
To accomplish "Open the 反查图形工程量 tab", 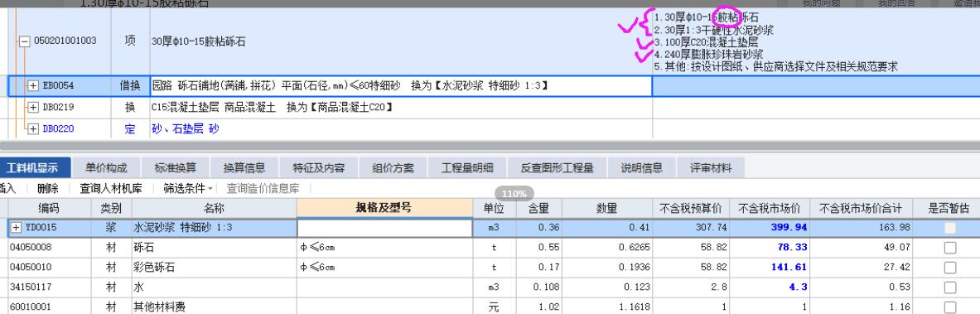I will (558, 167).
